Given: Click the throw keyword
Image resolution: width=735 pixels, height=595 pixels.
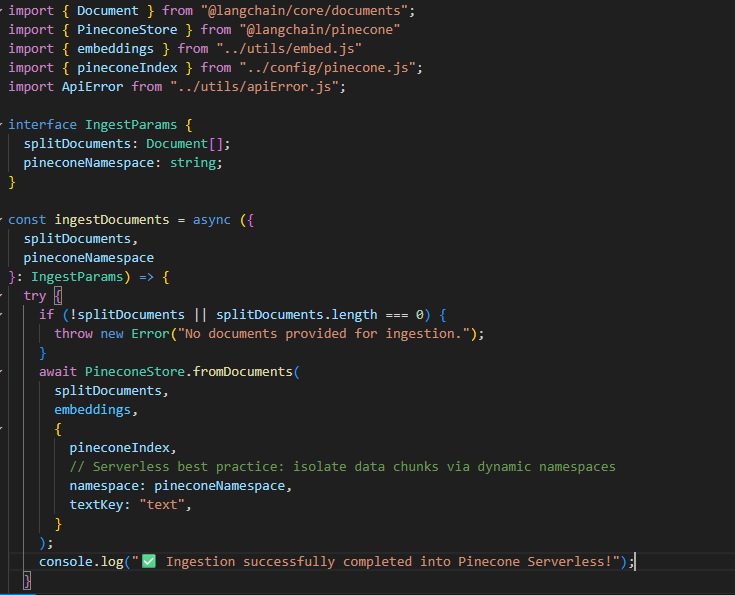Looking at the screenshot, I should 73,334.
